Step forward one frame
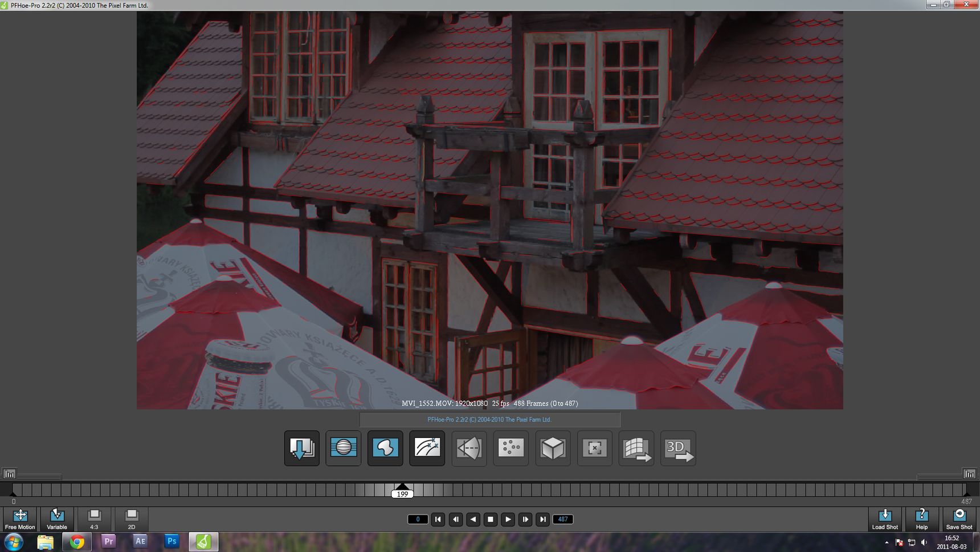Viewport: 980px width, 552px height. pyautogui.click(x=525, y=519)
